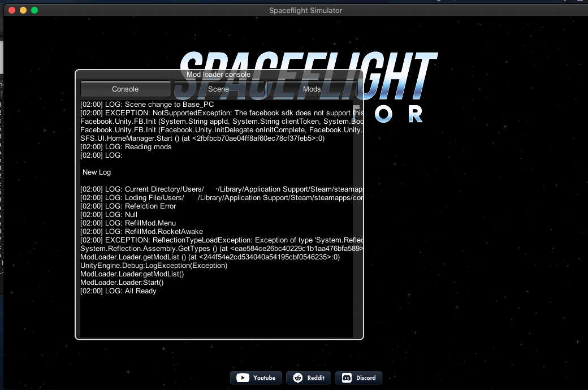Select 'ModLoader.Loader:Start()' line
Viewport: 588px width, 390px height.
[x=122, y=283]
